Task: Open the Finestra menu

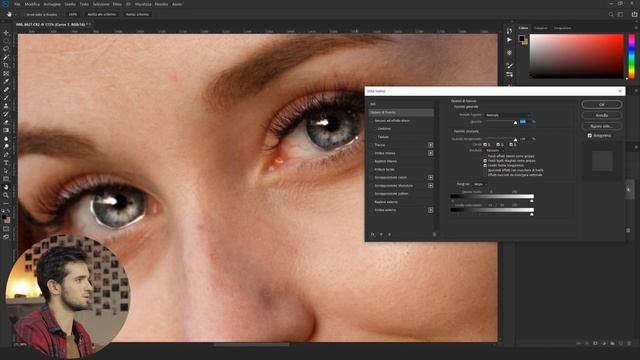Action: 161,4
